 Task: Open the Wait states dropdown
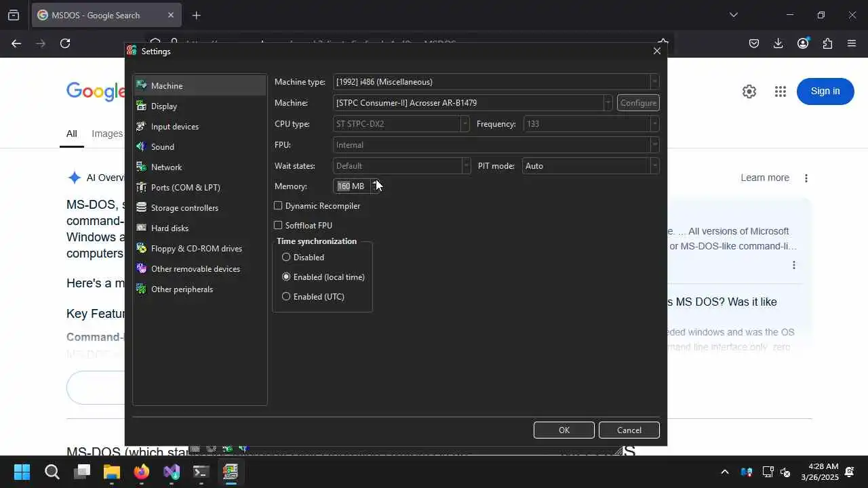tap(402, 166)
